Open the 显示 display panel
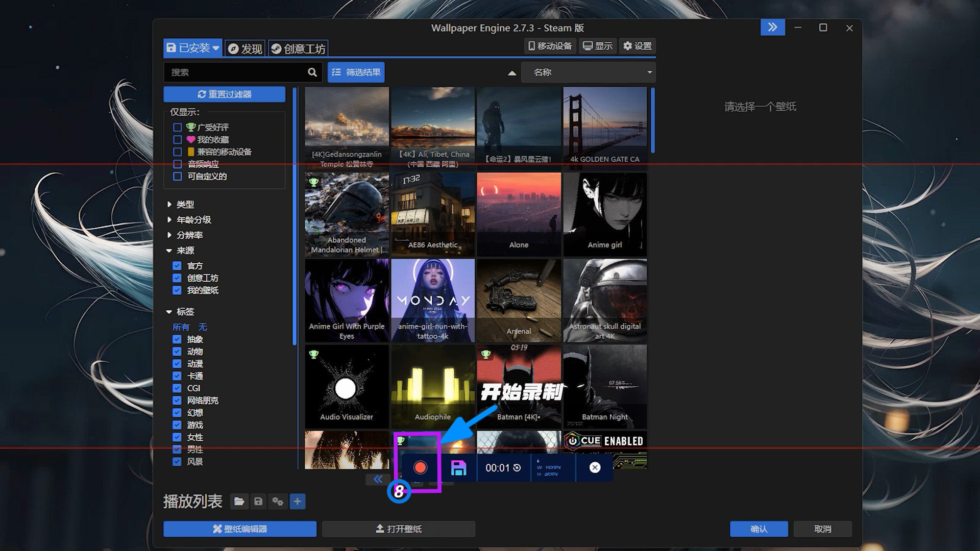 point(598,46)
